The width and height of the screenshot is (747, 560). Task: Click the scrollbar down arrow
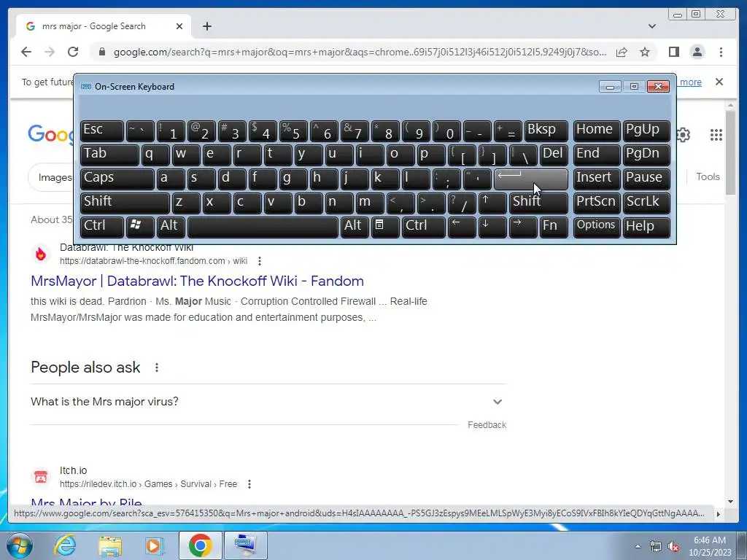pyautogui.click(x=730, y=502)
